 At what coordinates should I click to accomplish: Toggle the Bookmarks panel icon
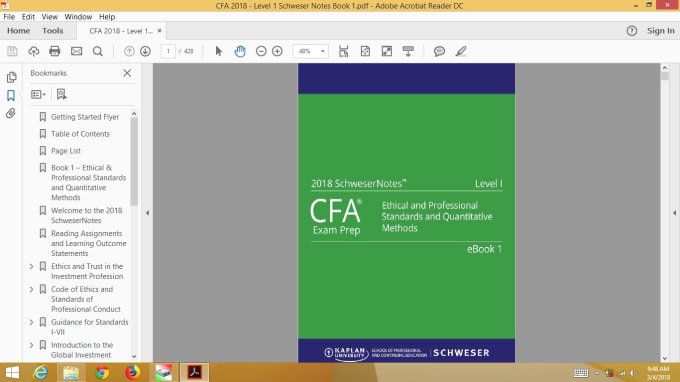click(x=11, y=95)
